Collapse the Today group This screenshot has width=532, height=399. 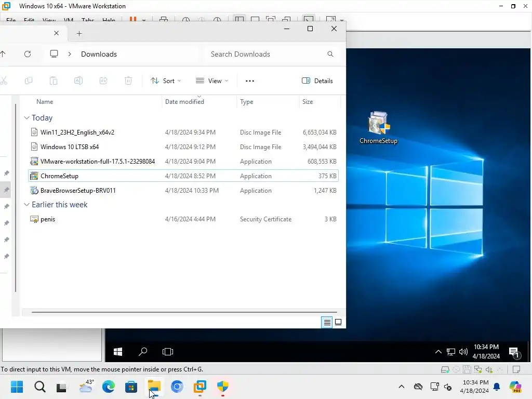click(26, 118)
